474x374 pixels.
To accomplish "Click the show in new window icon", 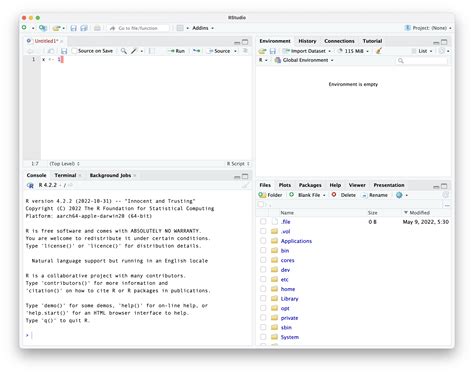I will click(x=51, y=51).
